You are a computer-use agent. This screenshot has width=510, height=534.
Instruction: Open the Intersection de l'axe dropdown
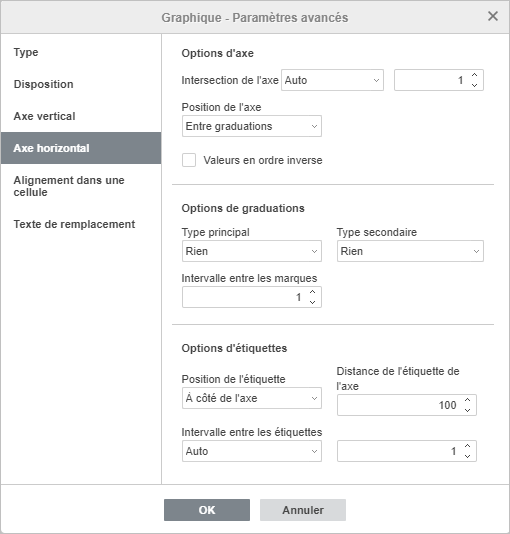pyautogui.click(x=332, y=80)
